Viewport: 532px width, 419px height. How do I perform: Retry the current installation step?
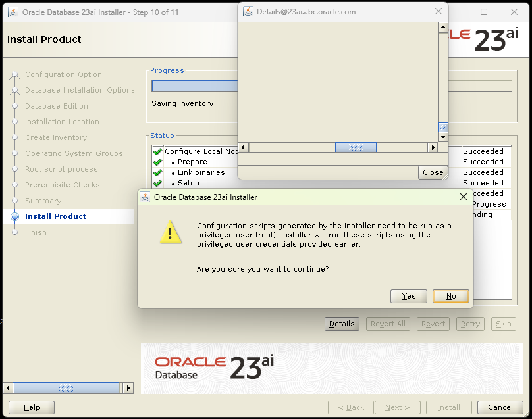point(469,324)
